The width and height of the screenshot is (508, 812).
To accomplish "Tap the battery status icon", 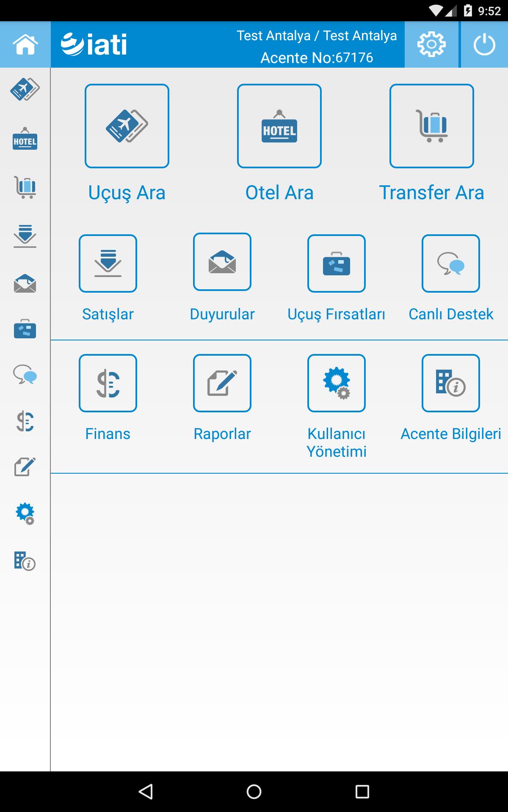I will pos(468,11).
